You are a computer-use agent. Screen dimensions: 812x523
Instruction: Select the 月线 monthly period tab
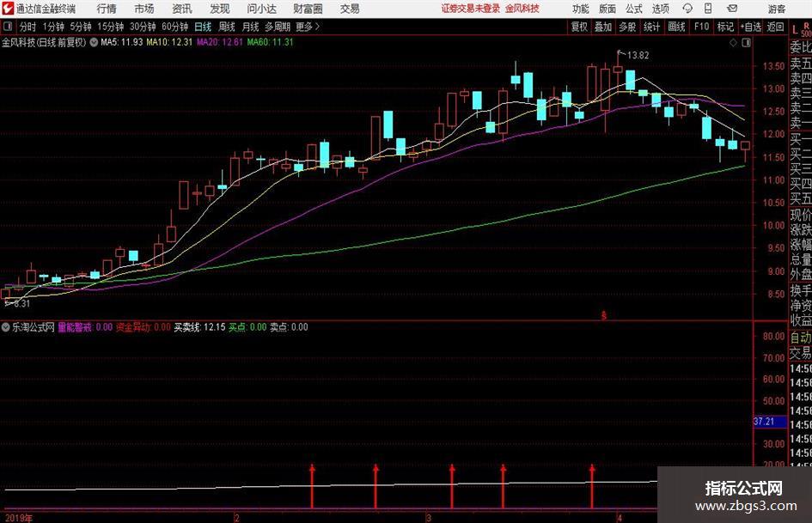(250, 27)
